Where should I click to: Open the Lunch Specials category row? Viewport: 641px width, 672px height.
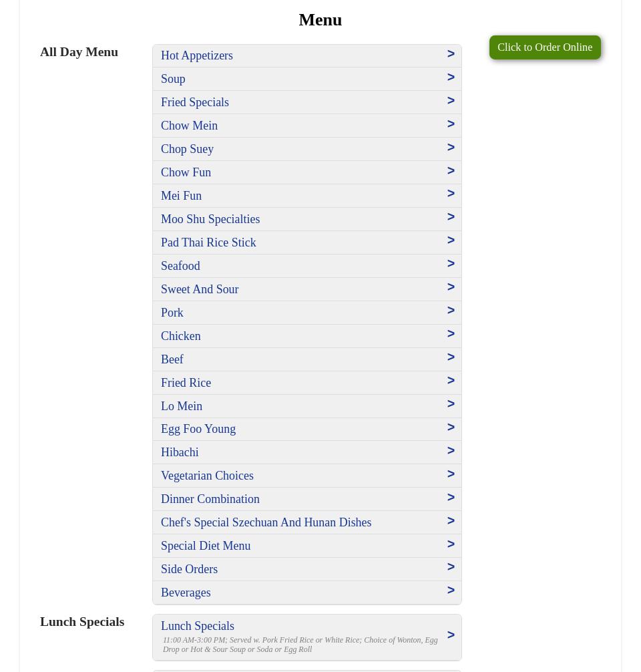[x=306, y=637]
